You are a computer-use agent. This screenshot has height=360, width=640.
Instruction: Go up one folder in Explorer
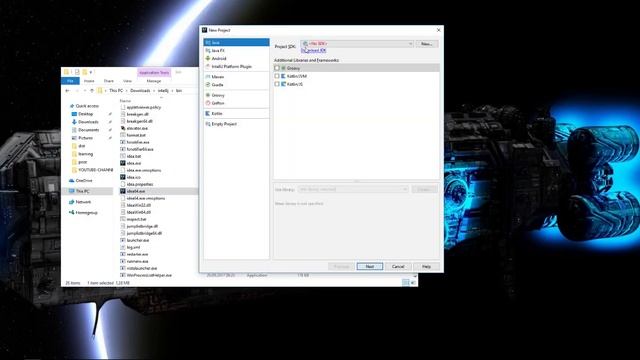coord(92,91)
